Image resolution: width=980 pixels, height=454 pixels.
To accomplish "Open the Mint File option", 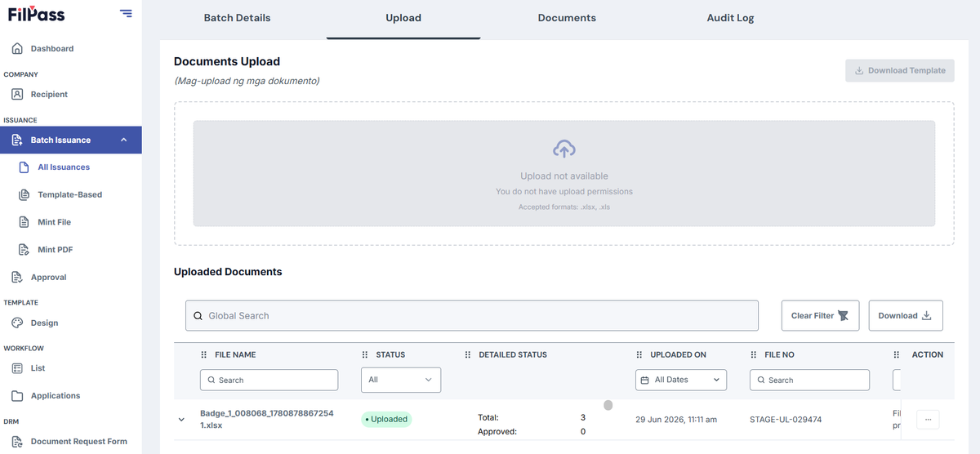I will 54,222.
